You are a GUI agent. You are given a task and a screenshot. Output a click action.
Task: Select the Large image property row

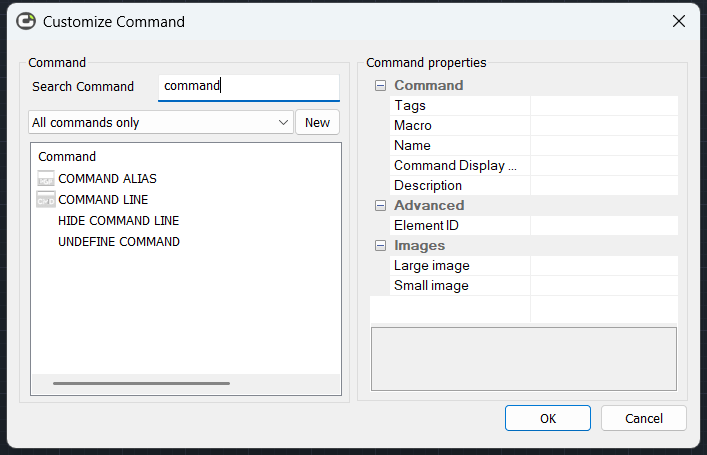click(534, 266)
